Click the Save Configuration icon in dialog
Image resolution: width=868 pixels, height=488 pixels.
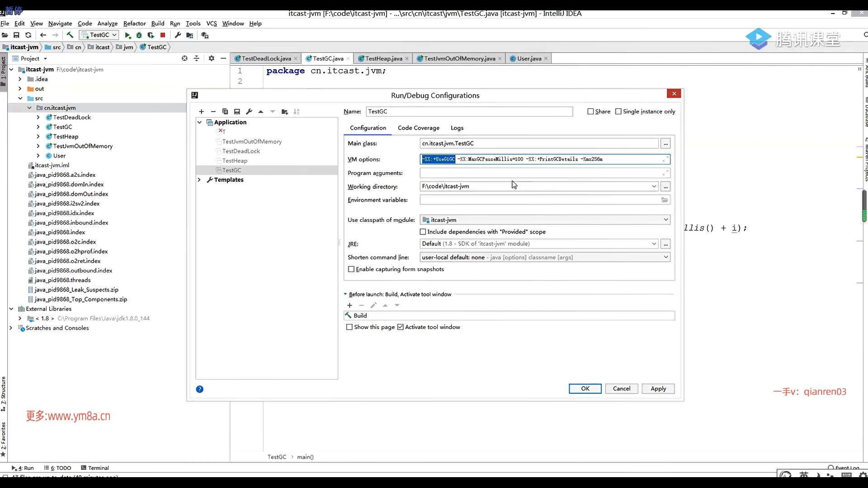(237, 112)
